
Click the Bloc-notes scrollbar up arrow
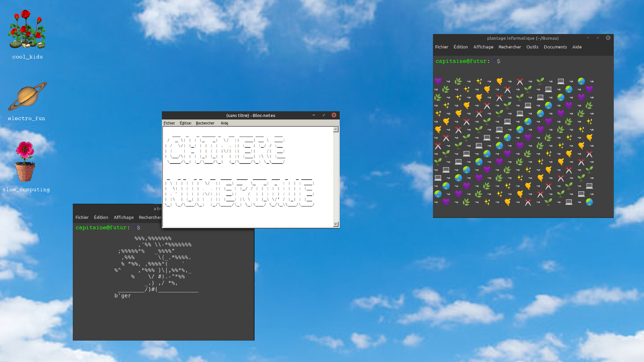(x=336, y=129)
